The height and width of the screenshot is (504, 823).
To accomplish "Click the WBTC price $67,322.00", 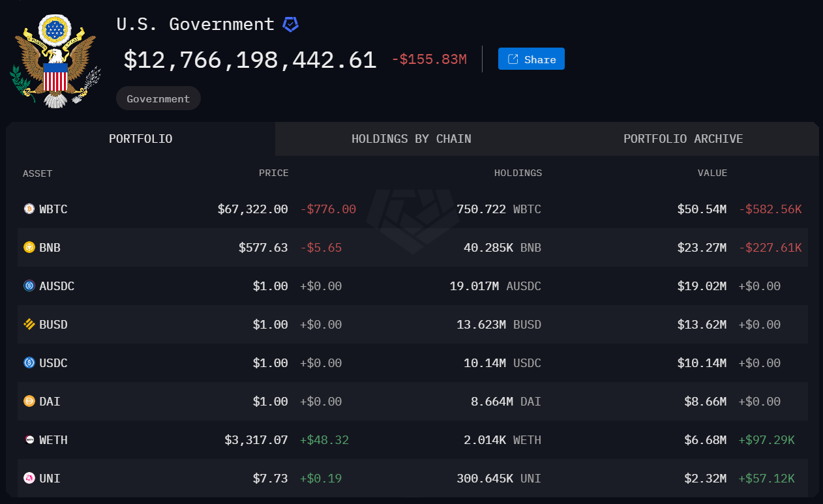I will pyautogui.click(x=253, y=209).
